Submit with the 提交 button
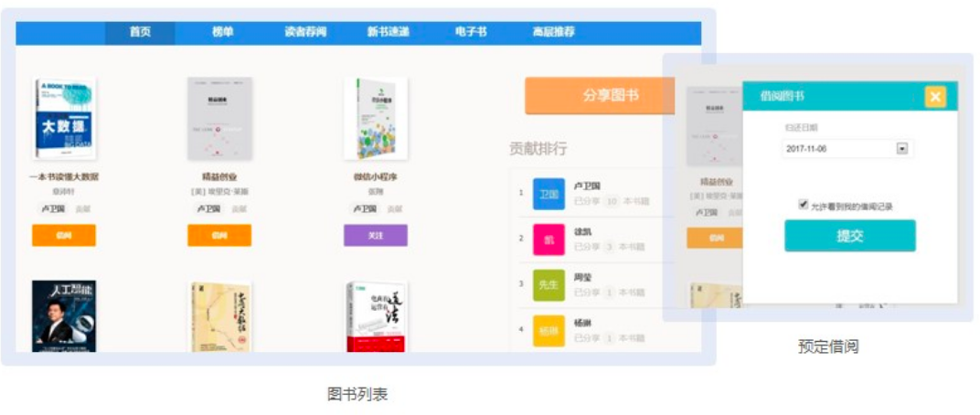980x415 pixels. [850, 236]
